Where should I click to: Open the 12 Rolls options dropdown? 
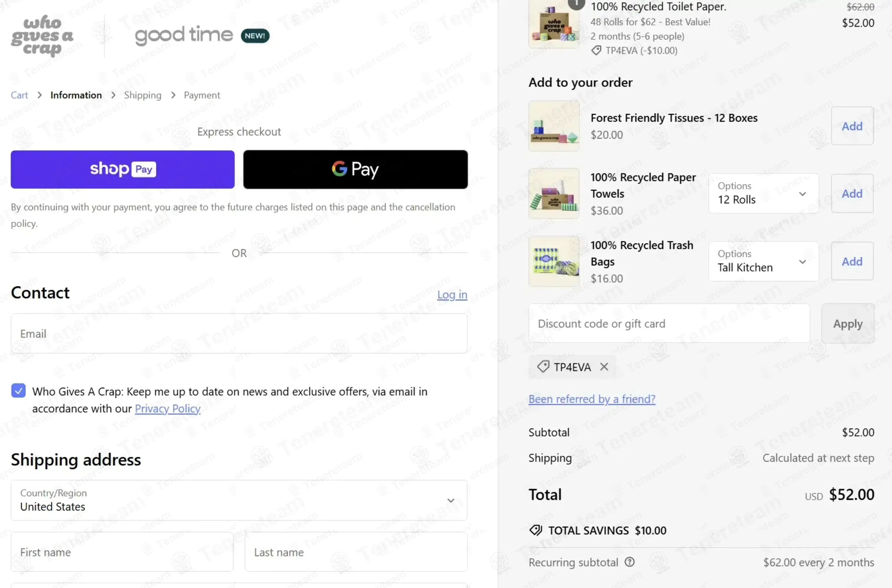click(763, 194)
